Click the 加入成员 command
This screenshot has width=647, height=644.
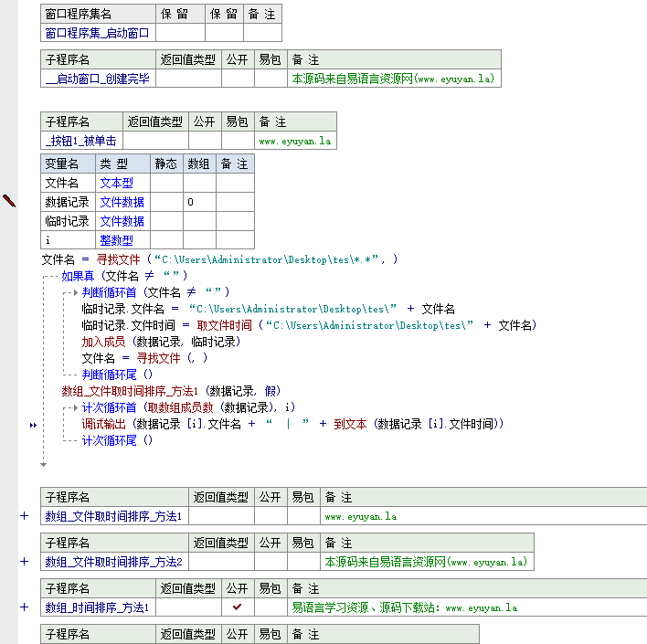tap(103, 342)
